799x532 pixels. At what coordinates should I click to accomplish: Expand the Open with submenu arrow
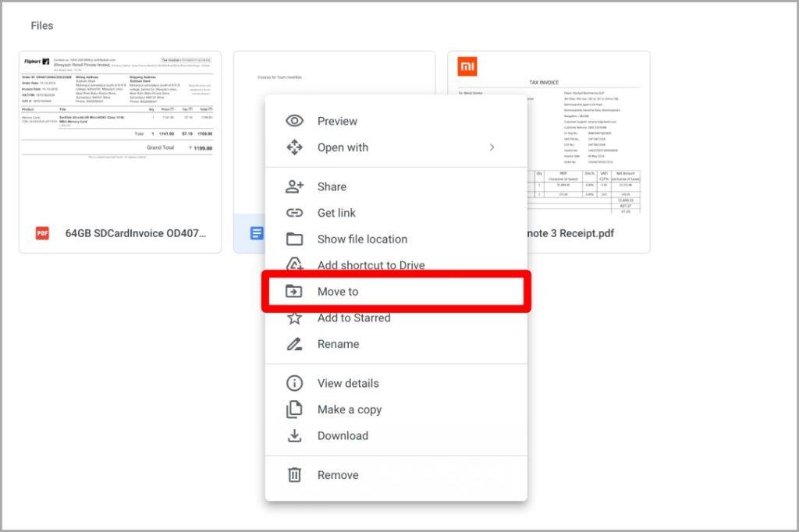(492, 147)
